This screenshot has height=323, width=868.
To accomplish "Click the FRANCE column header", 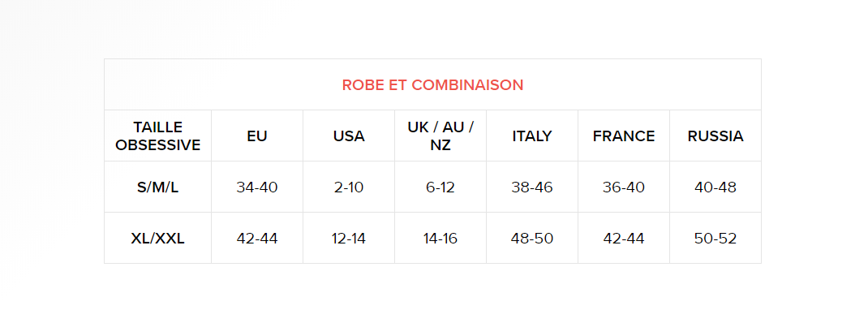I will point(624,136).
